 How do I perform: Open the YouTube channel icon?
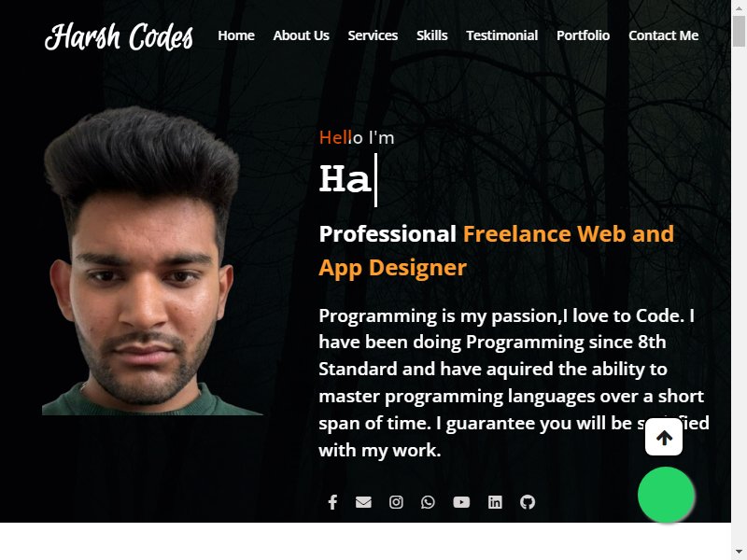[x=461, y=502]
